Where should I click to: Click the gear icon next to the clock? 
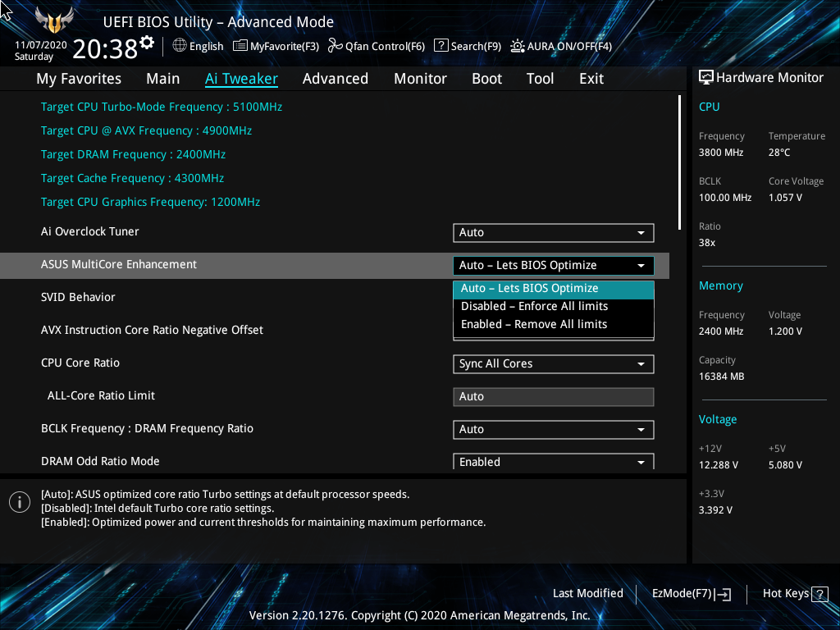(147, 43)
